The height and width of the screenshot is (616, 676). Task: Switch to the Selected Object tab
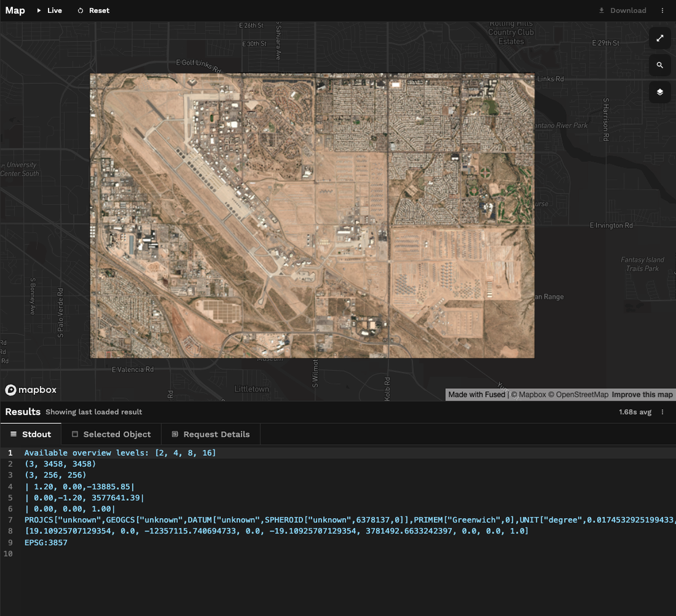111,434
